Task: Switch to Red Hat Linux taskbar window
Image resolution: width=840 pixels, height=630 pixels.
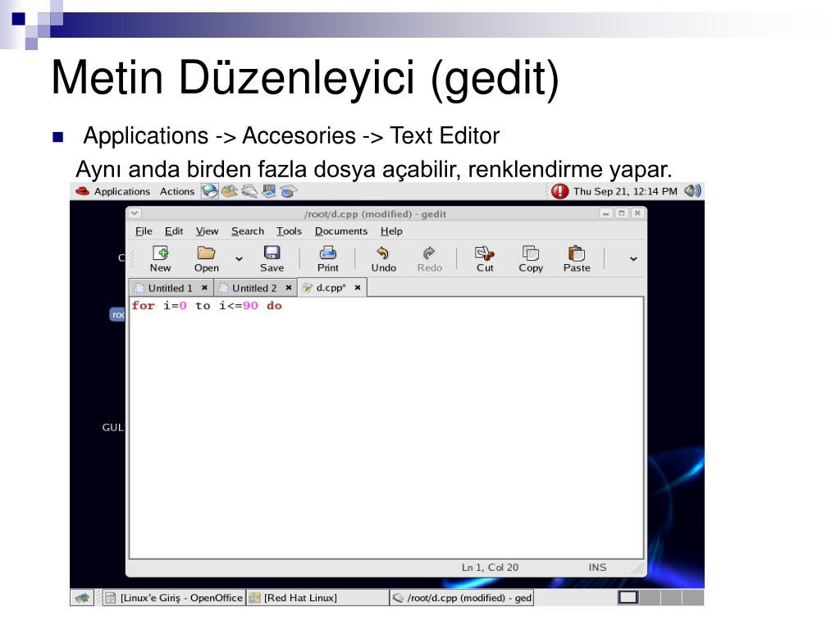Action: [317, 598]
